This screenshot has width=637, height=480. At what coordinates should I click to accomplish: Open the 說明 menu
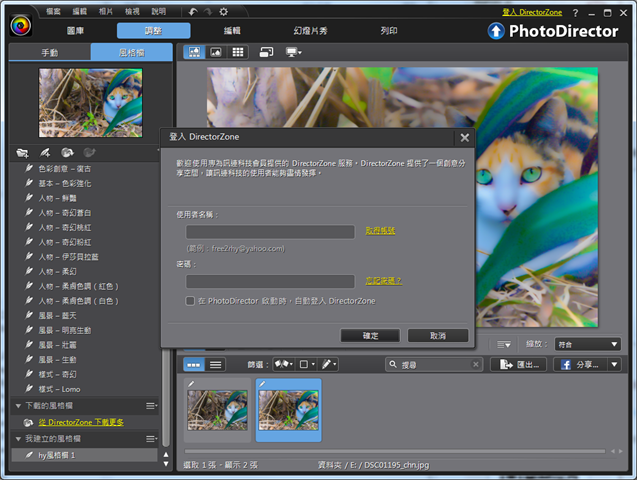tap(158, 11)
